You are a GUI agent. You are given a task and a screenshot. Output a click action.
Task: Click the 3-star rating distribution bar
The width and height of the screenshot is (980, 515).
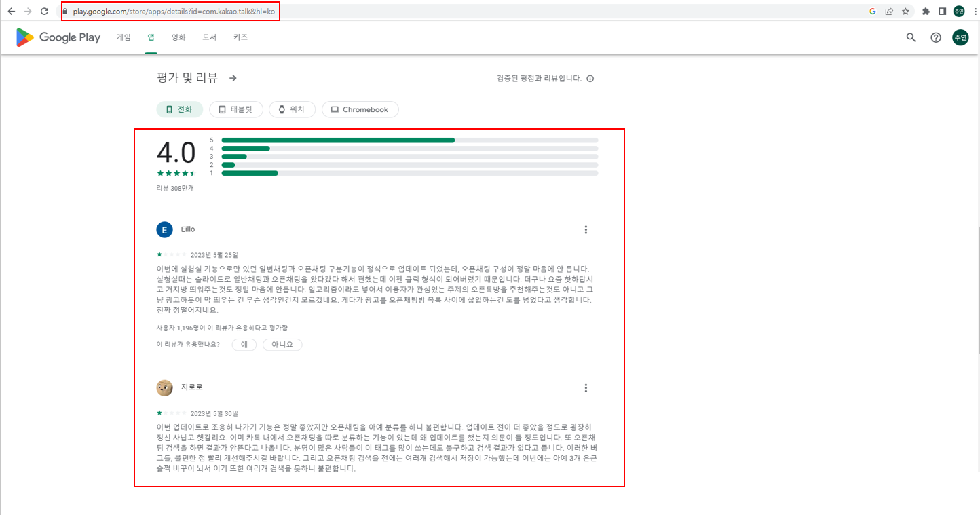pos(410,157)
